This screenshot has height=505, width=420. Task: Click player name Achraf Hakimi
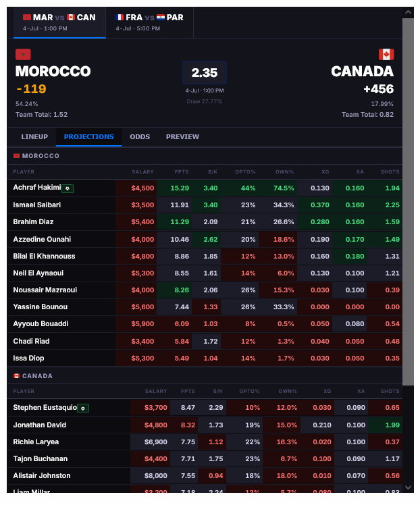coord(37,188)
